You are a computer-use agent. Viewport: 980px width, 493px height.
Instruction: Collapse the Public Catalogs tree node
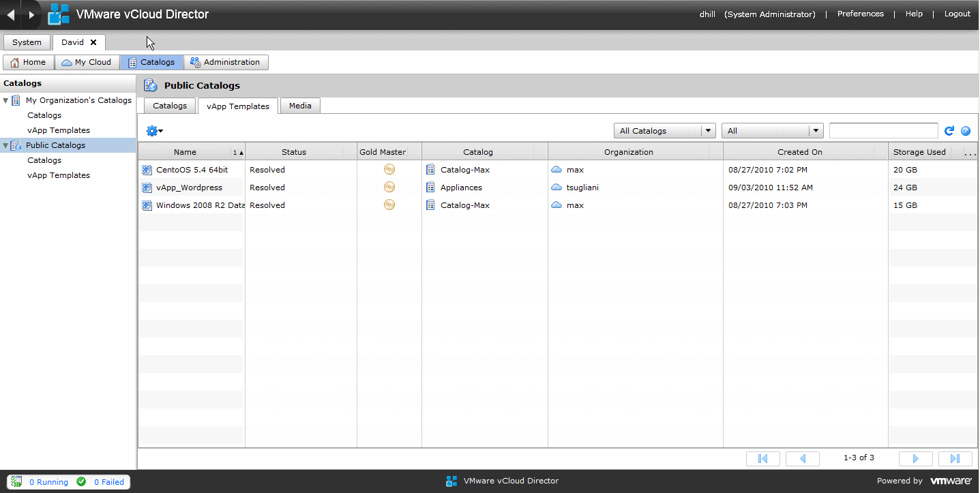(x=6, y=145)
